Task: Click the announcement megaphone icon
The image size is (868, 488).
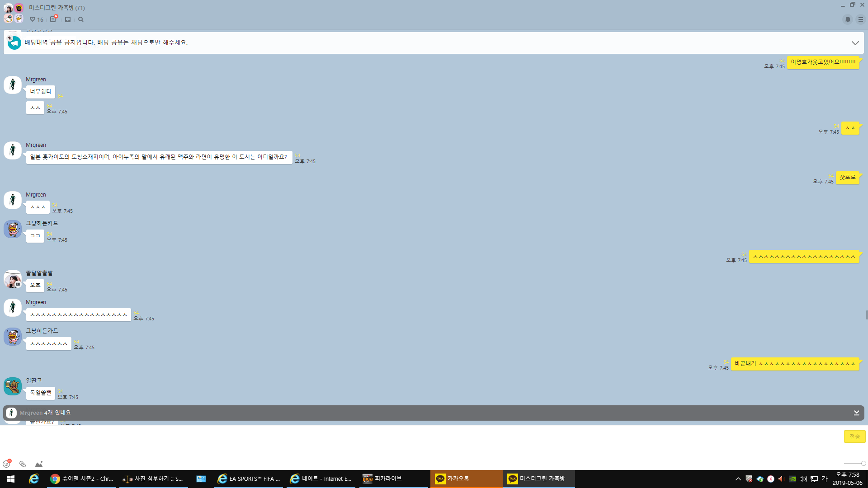Action: click(14, 43)
